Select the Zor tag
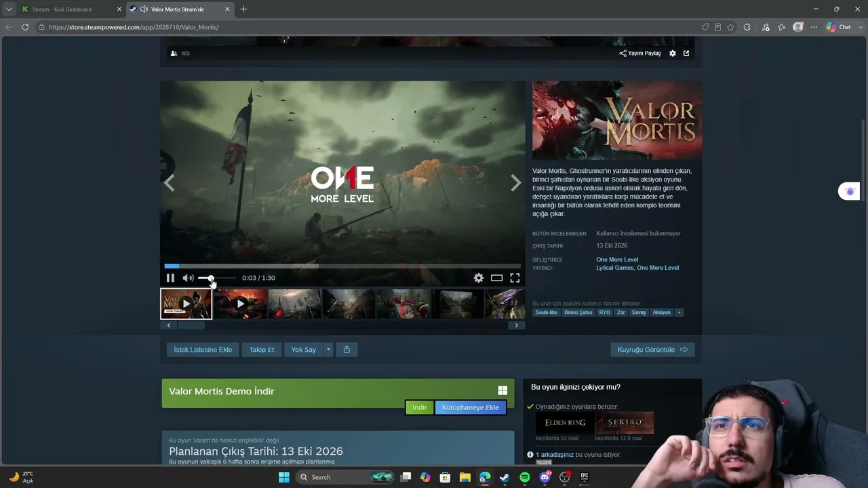868x488 pixels. coord(621,312)
